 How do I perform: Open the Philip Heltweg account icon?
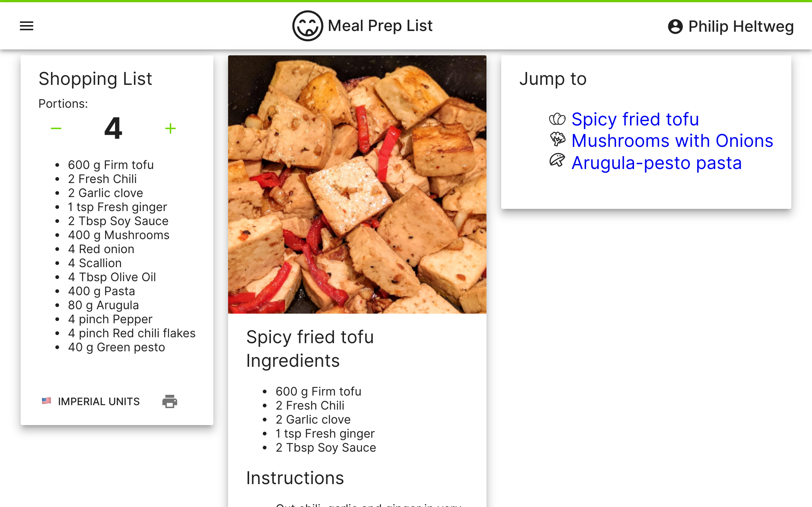coord(676,26)
